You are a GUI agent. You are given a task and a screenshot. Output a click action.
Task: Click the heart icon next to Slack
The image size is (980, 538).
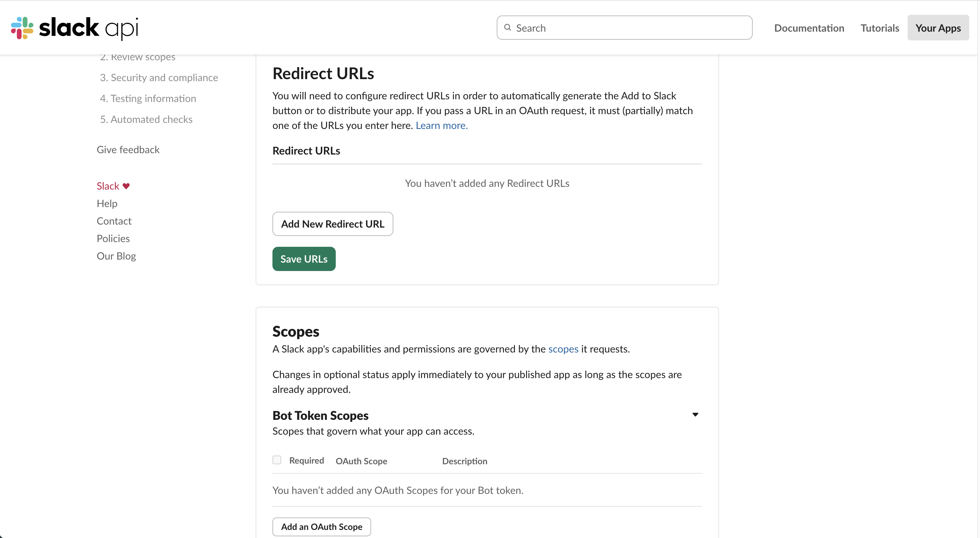click(x=127, y=186)
